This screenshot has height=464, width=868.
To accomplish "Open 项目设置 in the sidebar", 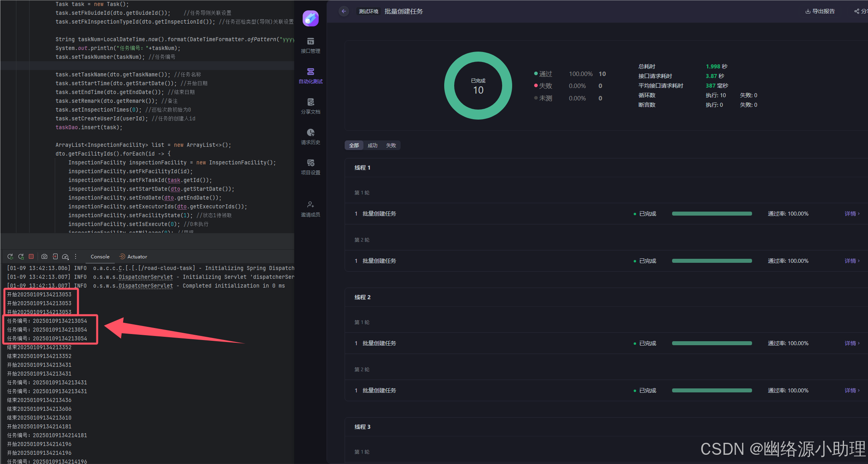I will (310, 167).
